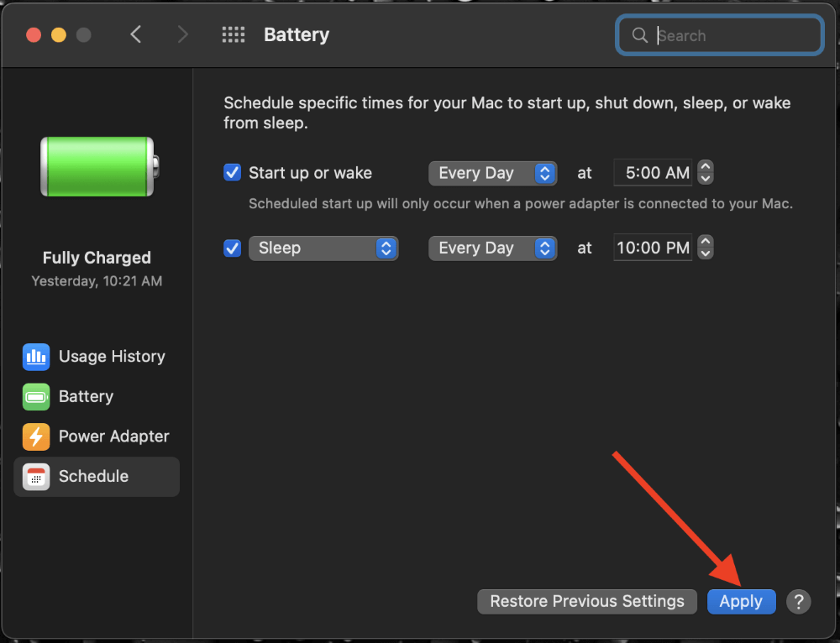Viewport: 840px width, 643px height.
Task: Click the Apply button
Action: click(741, 601)
